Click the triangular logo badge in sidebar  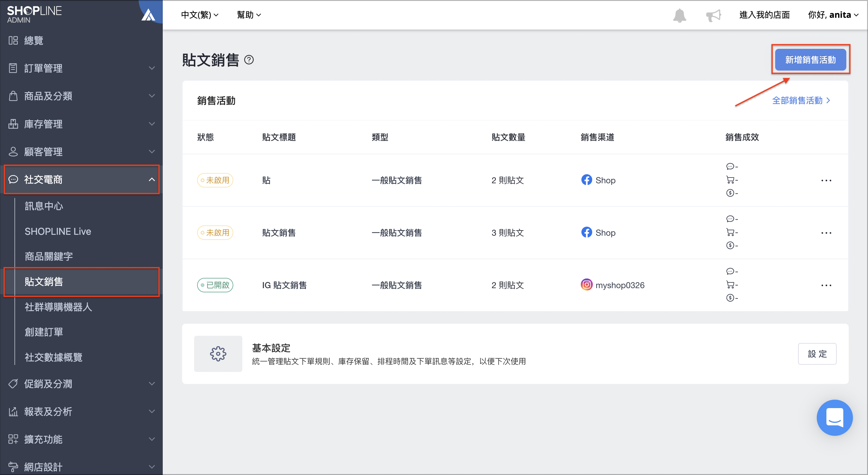click(148, 15)
